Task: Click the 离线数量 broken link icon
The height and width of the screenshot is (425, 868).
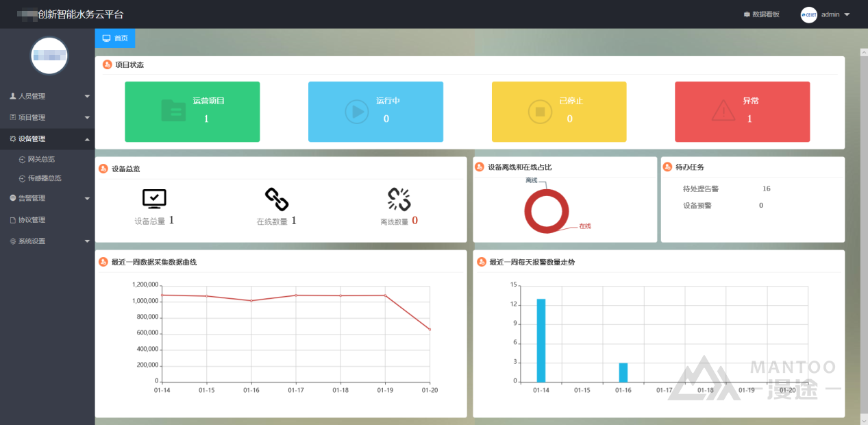Action: click(x=399, y=199)
